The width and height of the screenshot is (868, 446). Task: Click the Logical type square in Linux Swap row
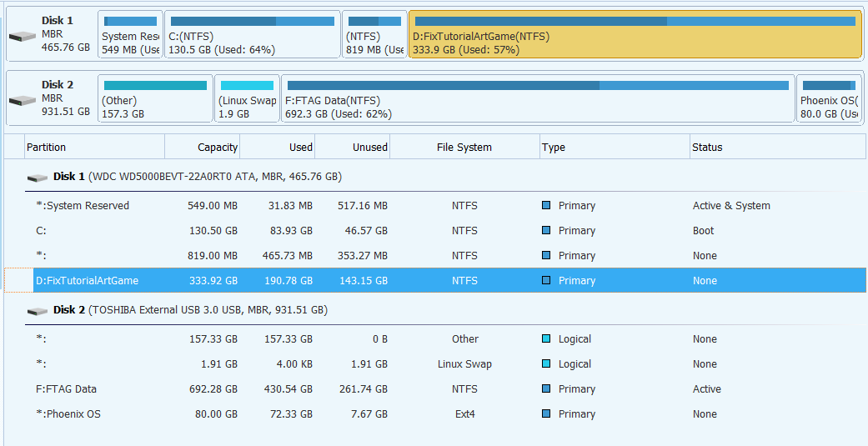pyautogui.click(x=546, y=363)
